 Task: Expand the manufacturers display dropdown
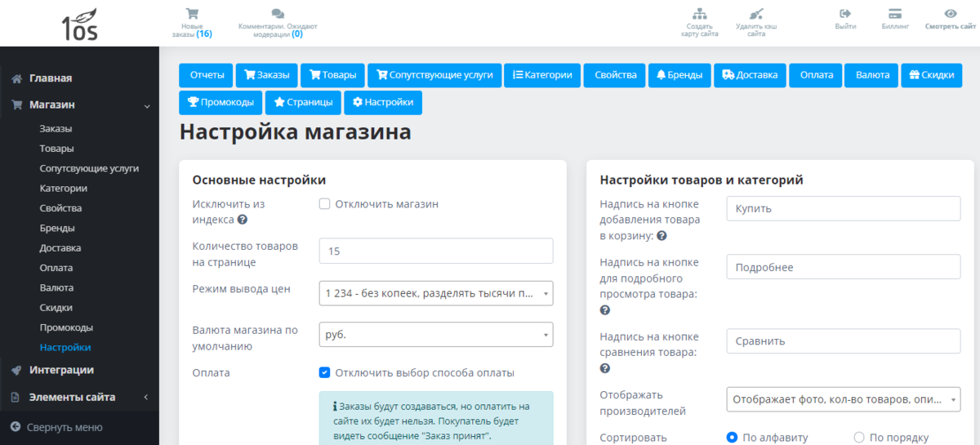843,400
